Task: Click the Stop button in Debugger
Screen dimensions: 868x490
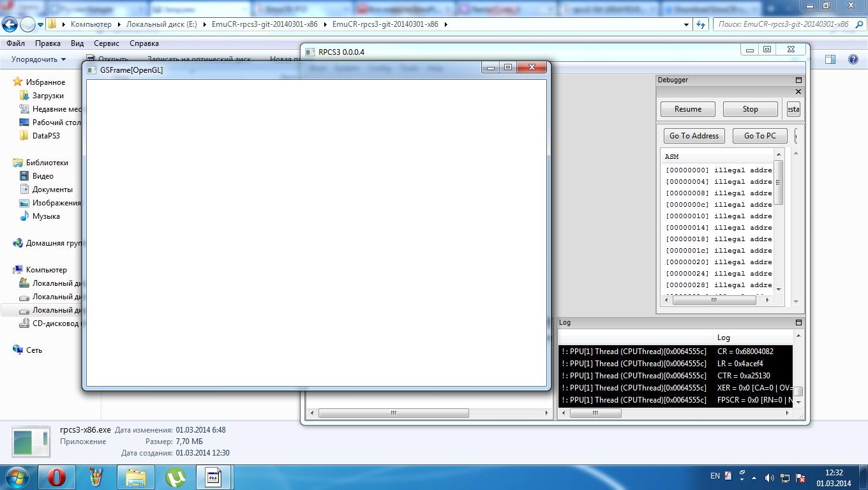Action: pos(750,109)
